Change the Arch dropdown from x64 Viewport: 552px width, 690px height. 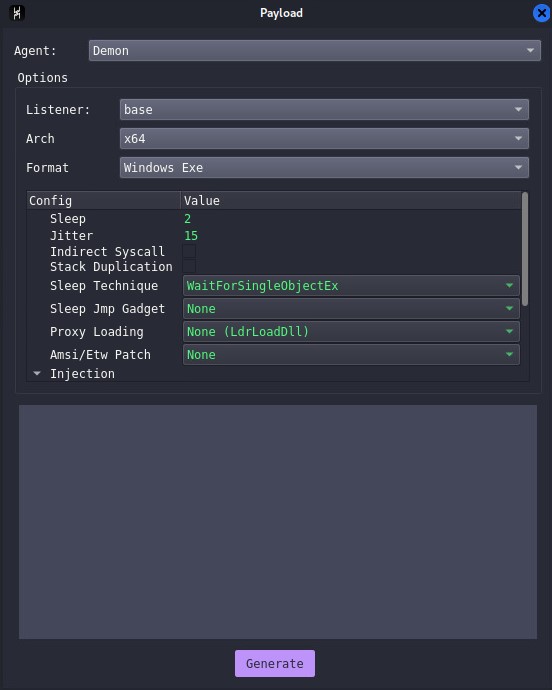[x=324, y=139]
